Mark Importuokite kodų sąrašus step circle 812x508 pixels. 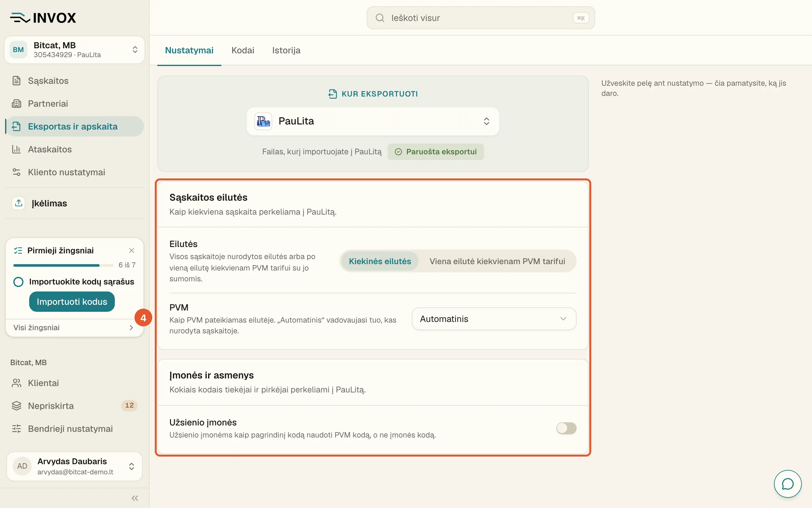point(18,282)
